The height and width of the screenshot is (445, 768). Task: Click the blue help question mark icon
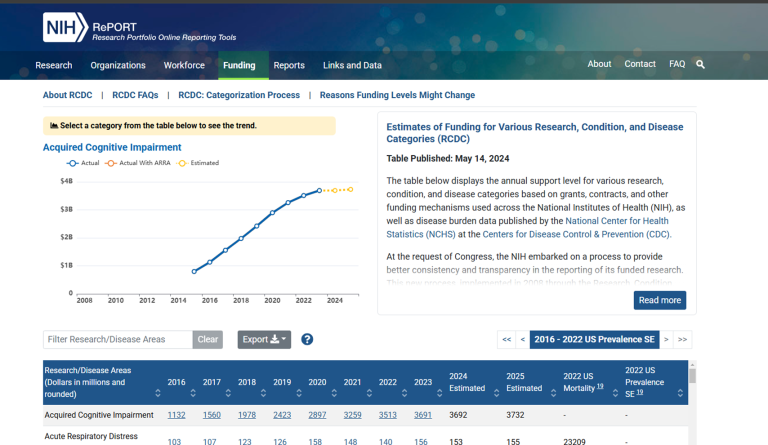(x=307, y=339)
